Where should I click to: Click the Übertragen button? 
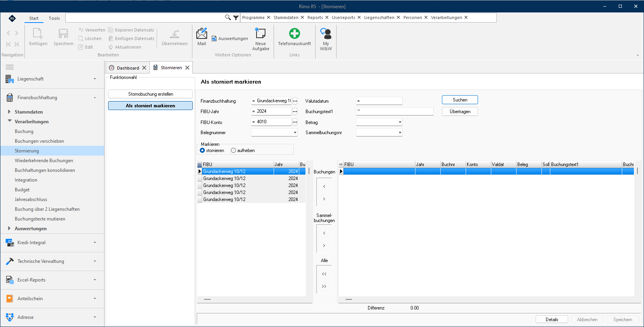click(x=460, y=112)
